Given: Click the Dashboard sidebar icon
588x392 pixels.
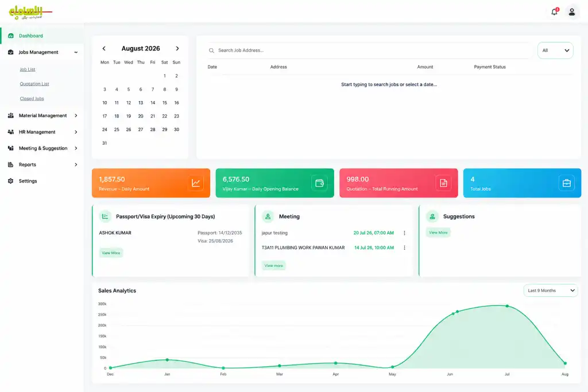Looking at the screenshot, I should click(x=11, y=36).
